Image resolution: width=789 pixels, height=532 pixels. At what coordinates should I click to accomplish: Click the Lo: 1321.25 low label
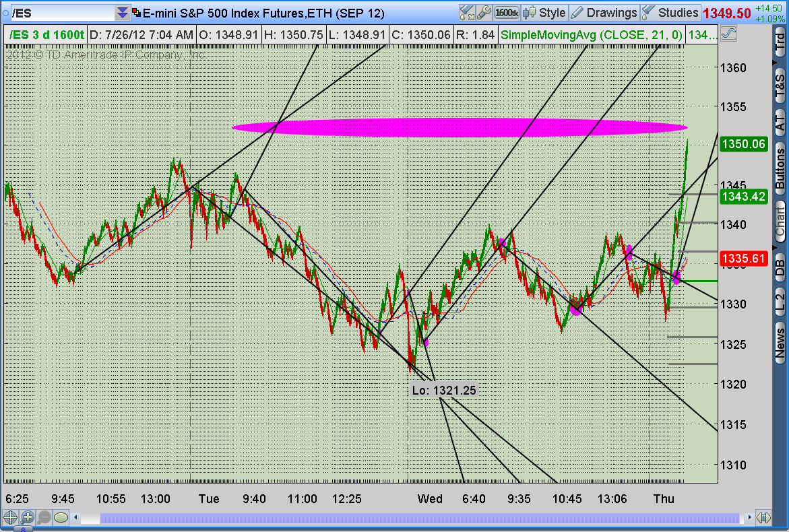coord(444,390)
